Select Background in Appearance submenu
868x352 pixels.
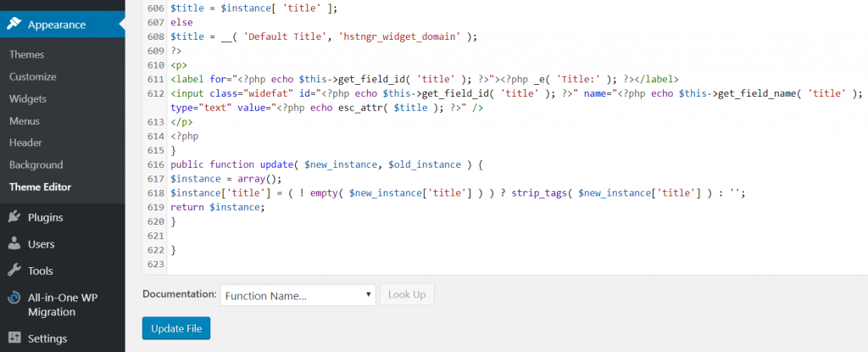tap(36, 165)
